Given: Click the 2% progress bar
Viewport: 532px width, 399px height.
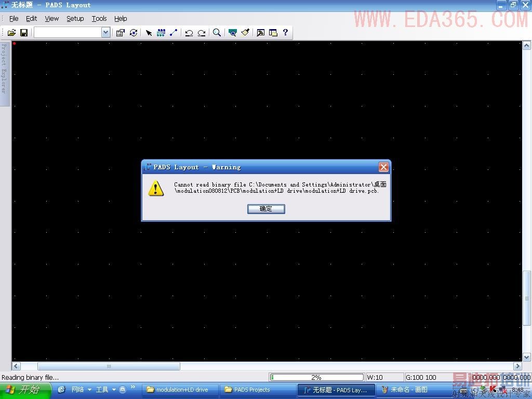Looking at the screenshot, I should tap(316, 377).
